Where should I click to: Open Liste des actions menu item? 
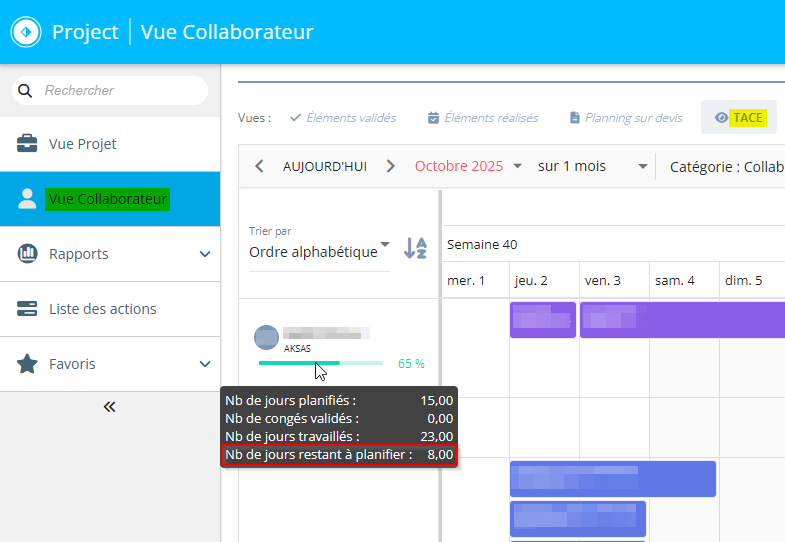pyautogui.click(x=102, y=309)
